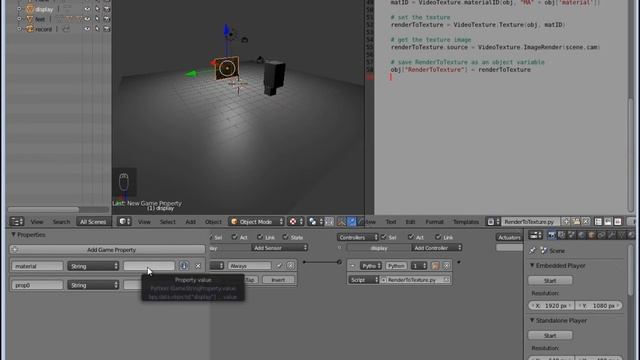Toggle controllers Act checkbox
This screenshot has height=360, width=640.
click(411, 237)
